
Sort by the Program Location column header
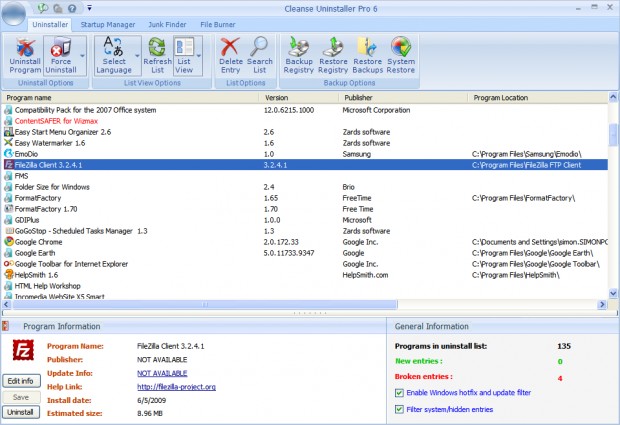click(538, 98)
